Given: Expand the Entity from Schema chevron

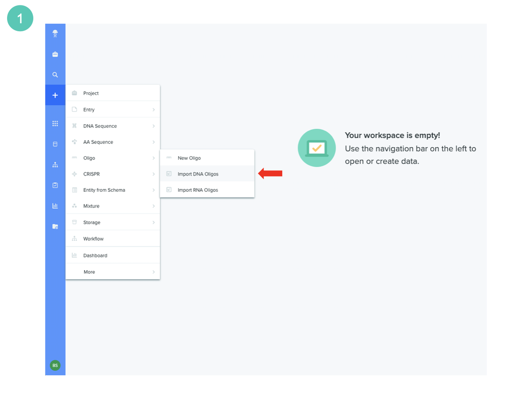Looking at the screenshot, I should point(153,190).
